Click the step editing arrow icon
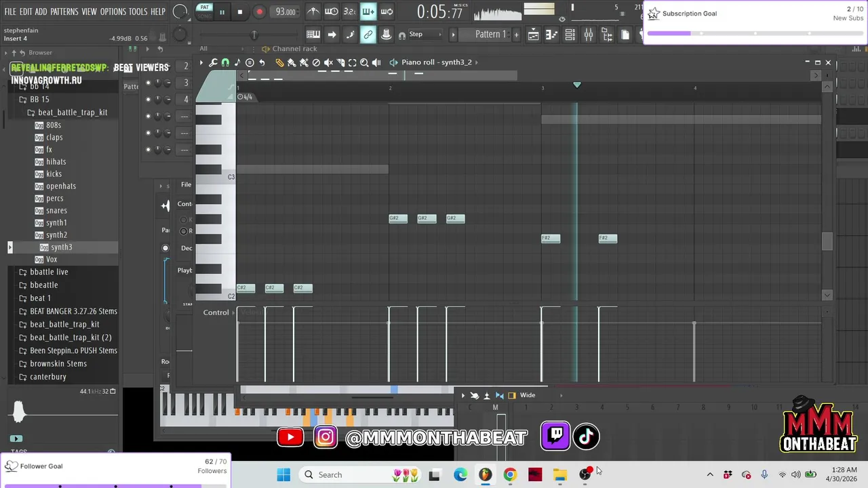 tap(332, 35)
